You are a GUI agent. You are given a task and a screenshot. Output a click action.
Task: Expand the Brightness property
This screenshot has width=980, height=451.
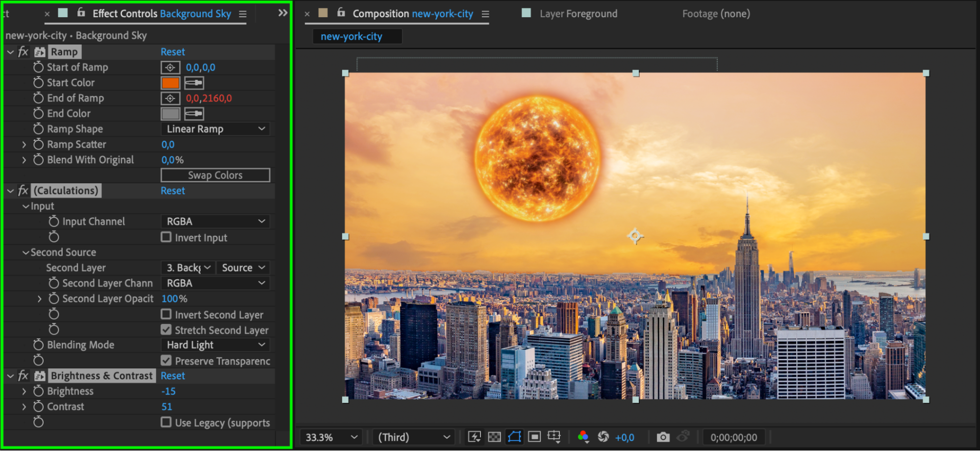(24, 391)
